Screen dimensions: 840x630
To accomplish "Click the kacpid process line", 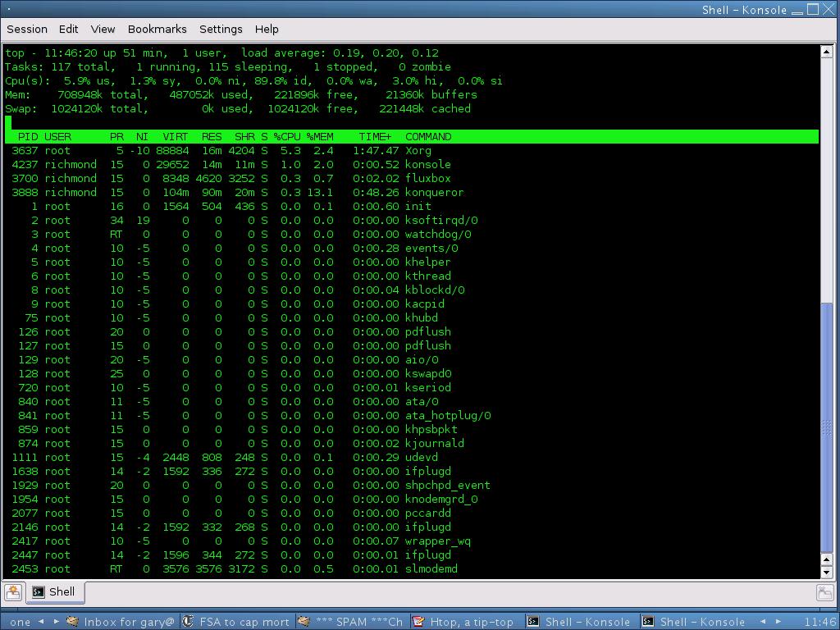I will click(x=412, y=304).
